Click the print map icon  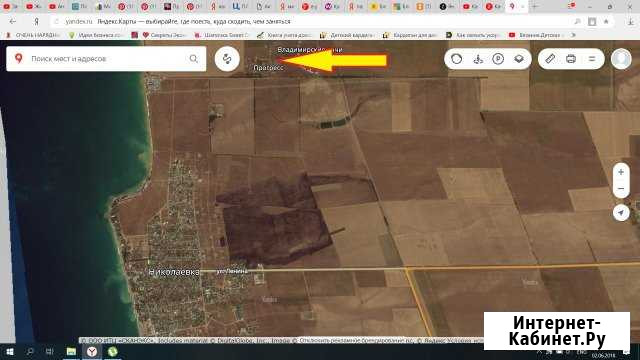click(571, 59)
